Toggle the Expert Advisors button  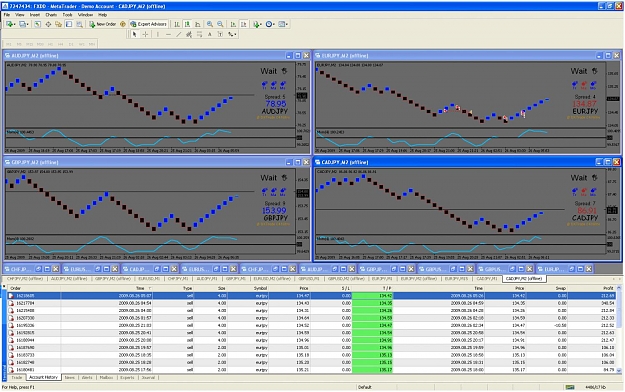pos(148,24)
